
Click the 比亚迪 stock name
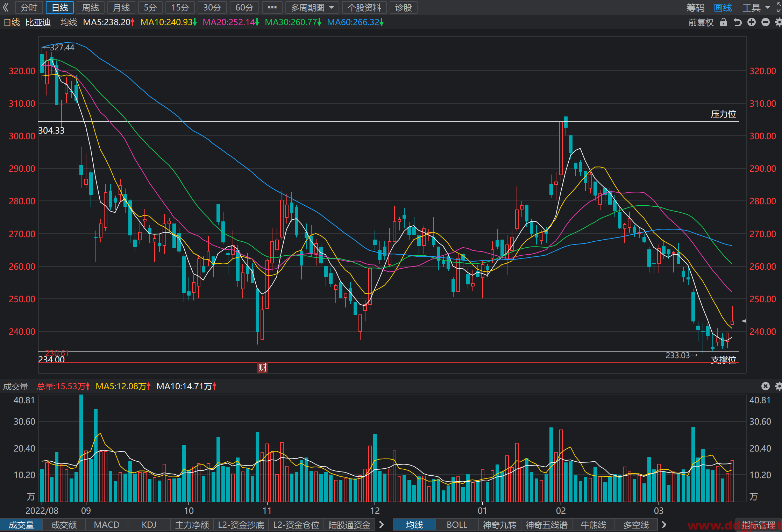point(38,22)
